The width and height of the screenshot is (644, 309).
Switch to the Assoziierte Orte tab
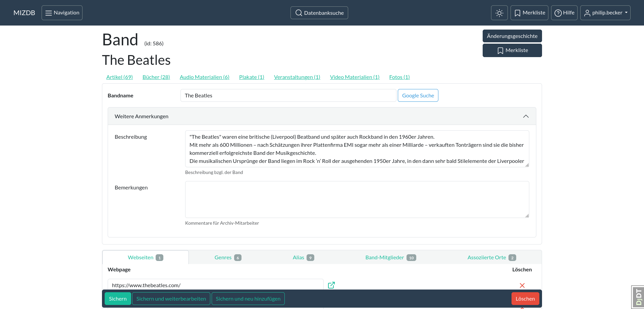pyautogui.click(x=492, y=257)
